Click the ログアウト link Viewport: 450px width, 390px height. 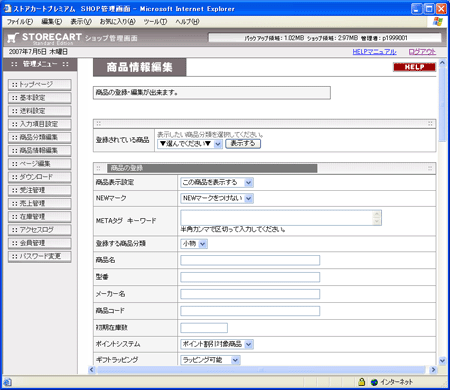click(x=422, y=52)
